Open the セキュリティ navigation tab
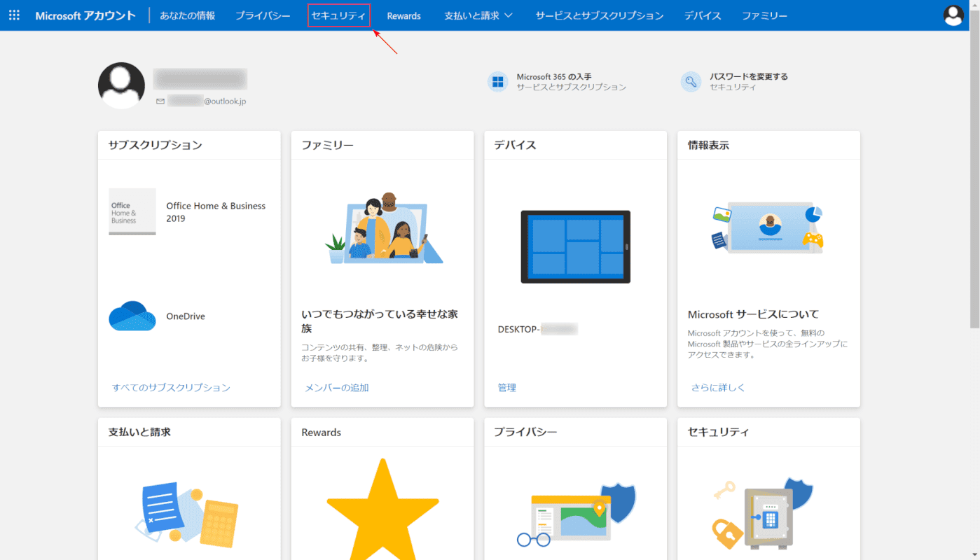980x560 pixels. [338, 15]
